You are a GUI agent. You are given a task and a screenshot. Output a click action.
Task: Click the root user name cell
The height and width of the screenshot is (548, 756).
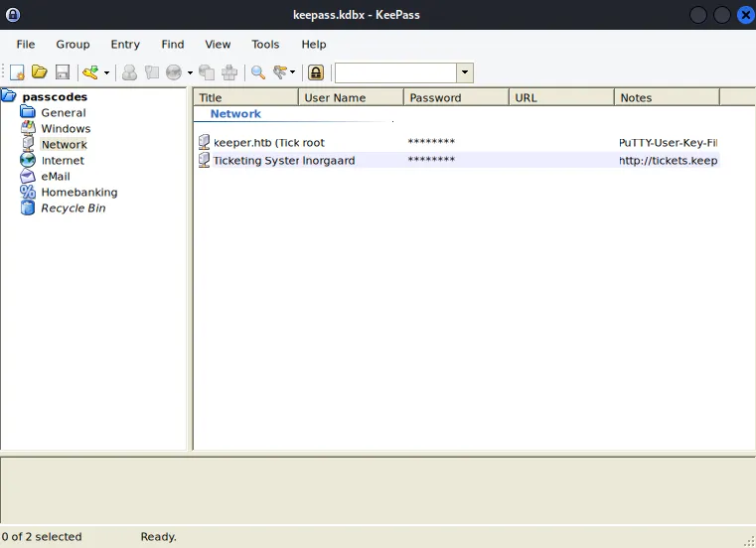pos(313,143)
